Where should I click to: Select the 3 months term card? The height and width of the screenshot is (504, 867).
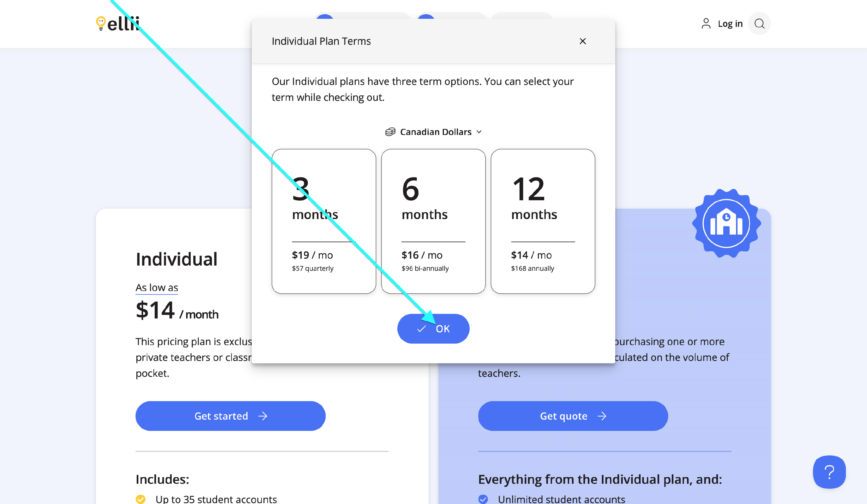[x=323, y=221]
